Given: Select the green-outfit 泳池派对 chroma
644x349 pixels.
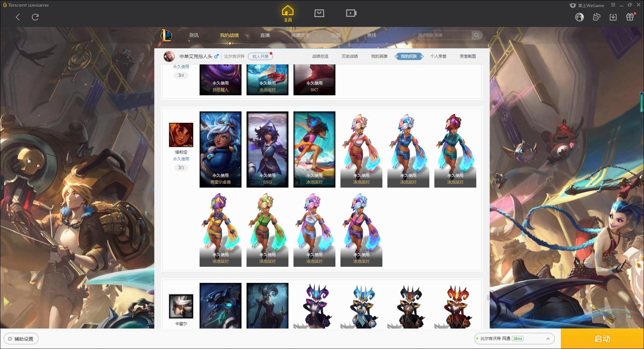Looking at the screenshot, I should [267, 229].
